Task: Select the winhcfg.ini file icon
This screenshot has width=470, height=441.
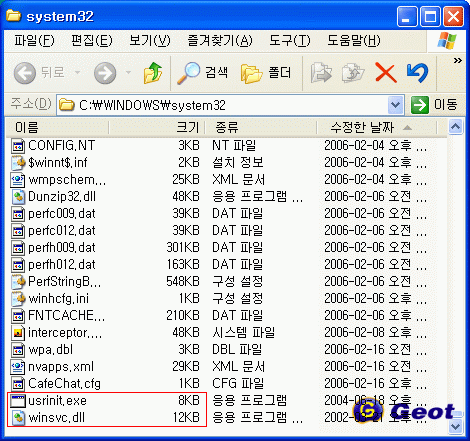Action: tap(18, 299)
